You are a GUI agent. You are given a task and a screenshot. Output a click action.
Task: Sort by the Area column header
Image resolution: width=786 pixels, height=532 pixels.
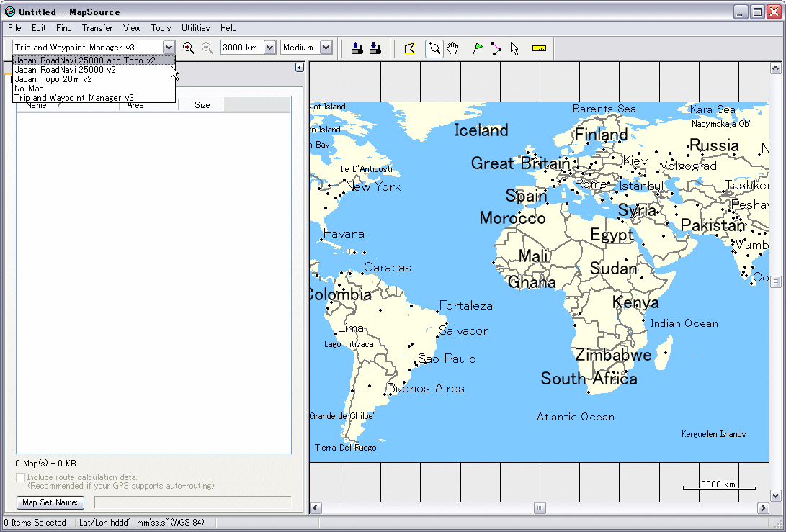148,107
